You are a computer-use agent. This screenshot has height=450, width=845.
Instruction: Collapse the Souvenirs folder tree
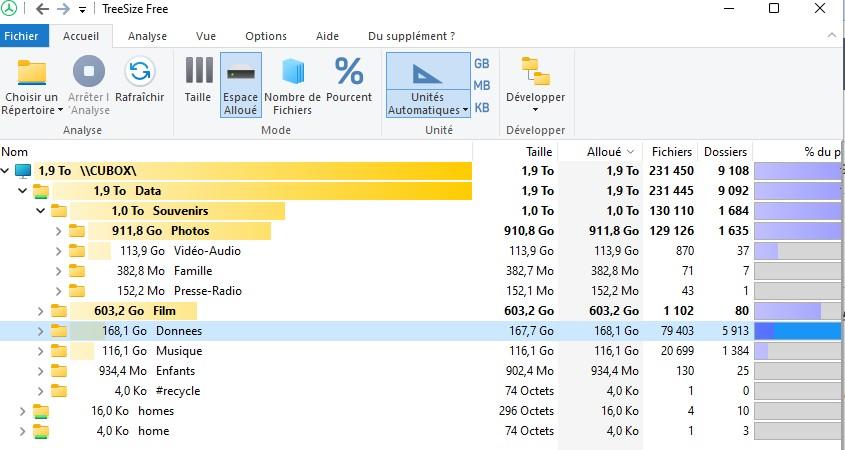tap(41, 211)
